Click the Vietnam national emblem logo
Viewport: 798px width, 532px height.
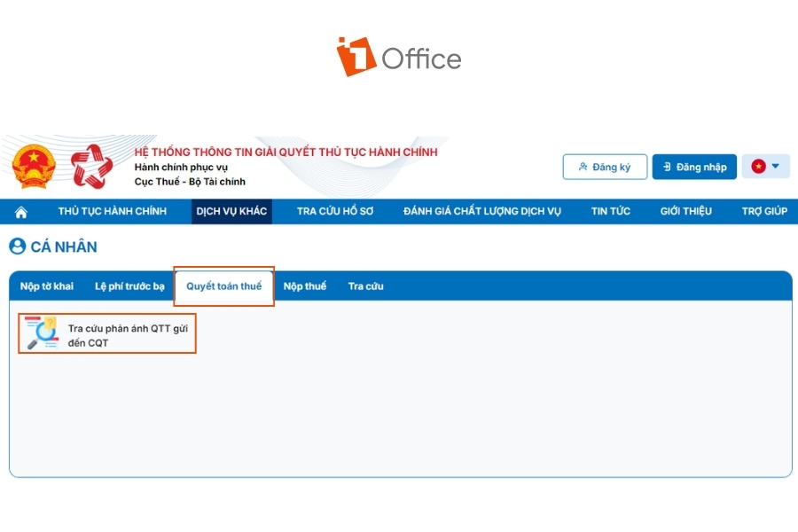coord(34,166)
